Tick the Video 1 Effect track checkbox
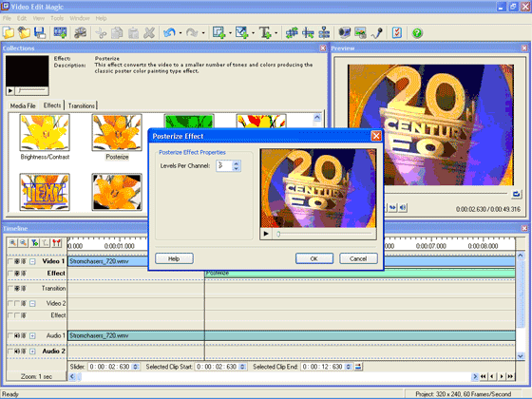The height and width of the screenshot is (399, 532). (x=10, y=274)
